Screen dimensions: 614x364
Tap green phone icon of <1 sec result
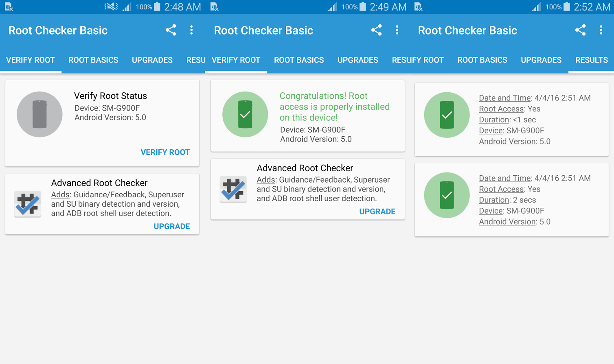click(447, 115)
